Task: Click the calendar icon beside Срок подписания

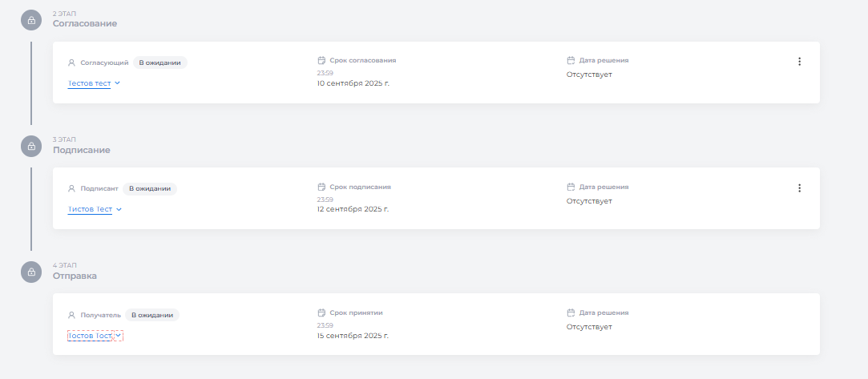Action: 321,187
